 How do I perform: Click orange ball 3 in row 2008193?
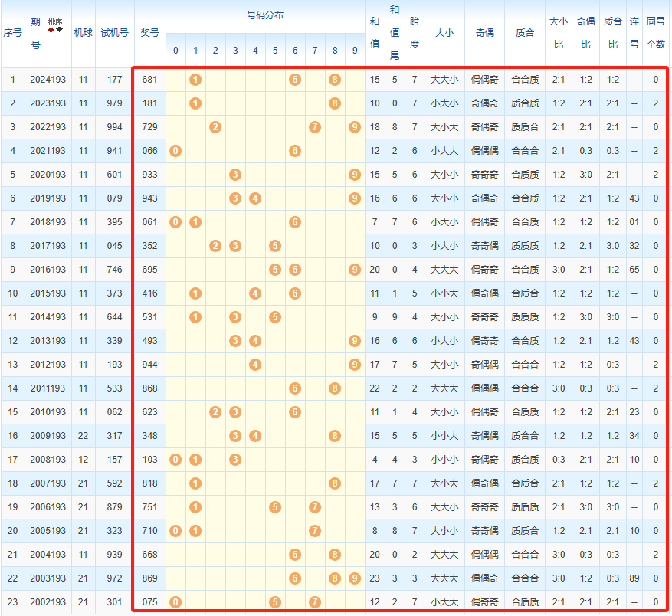[235, 460]
